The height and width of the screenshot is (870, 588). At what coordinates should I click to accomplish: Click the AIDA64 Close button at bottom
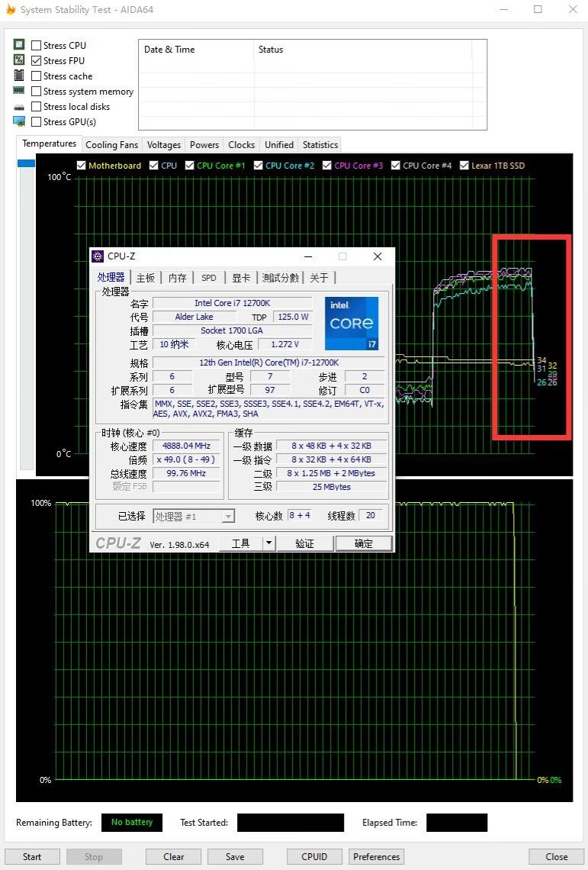click(557, 857)
